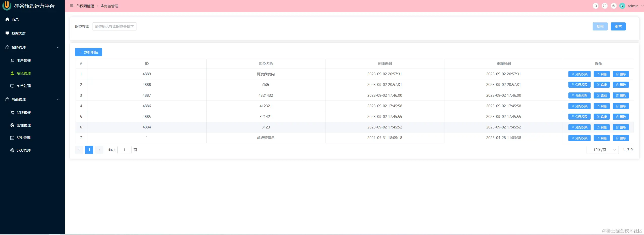This screenshot has height=235, width=644.
Task: Toggle fullscreen using the header icon
Action: [x=605, y=6]
